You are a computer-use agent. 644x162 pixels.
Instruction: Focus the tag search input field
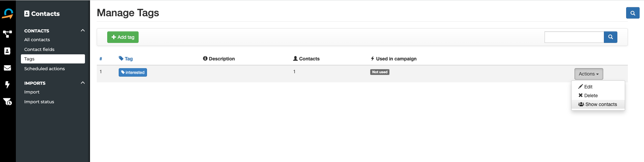[x=574, y=37]
